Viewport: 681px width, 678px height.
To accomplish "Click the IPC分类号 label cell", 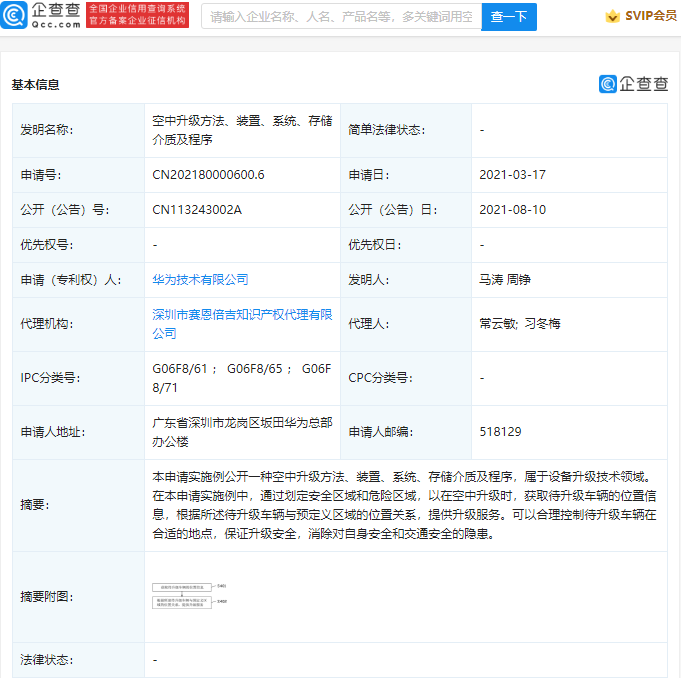I will coord(79,378).
